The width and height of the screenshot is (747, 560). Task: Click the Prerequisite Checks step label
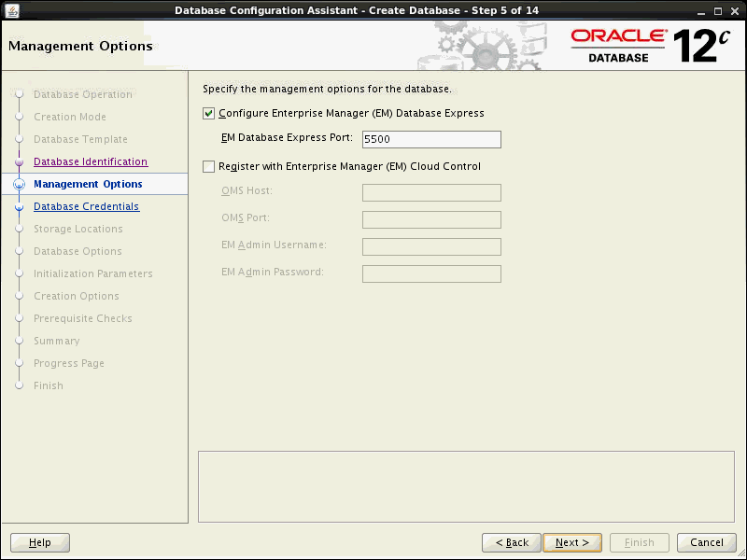pos(83,318)
